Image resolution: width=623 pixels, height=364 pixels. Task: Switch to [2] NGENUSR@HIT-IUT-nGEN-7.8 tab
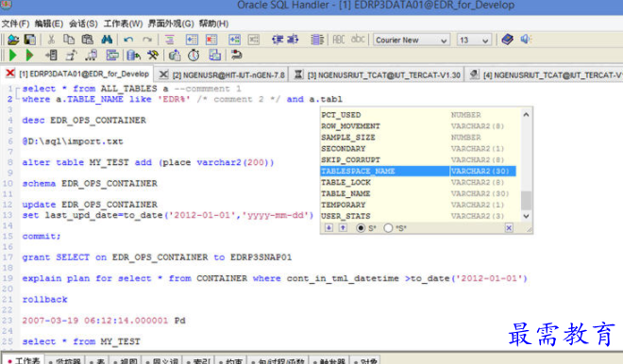221,74
